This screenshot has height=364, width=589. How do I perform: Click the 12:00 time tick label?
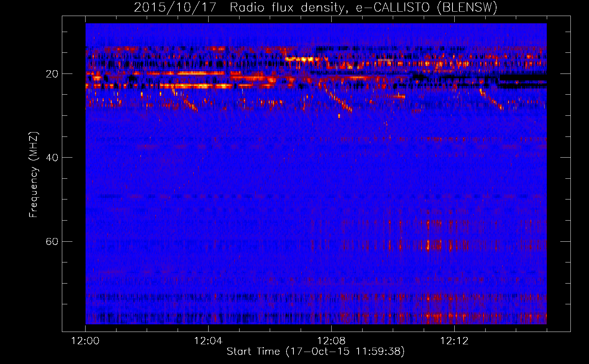pos(85,341)
